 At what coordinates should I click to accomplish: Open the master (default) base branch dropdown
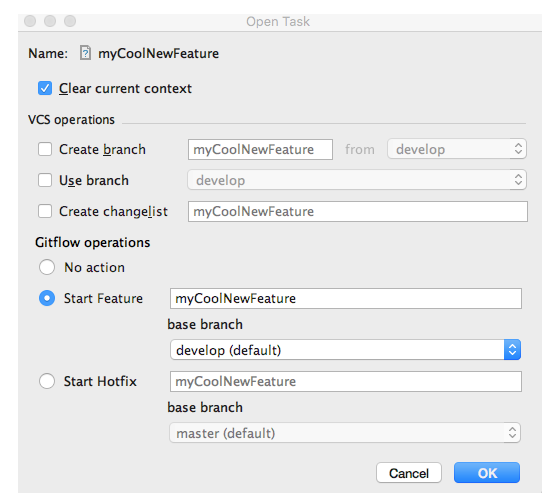pyautogui.click(x=345, y=433)
